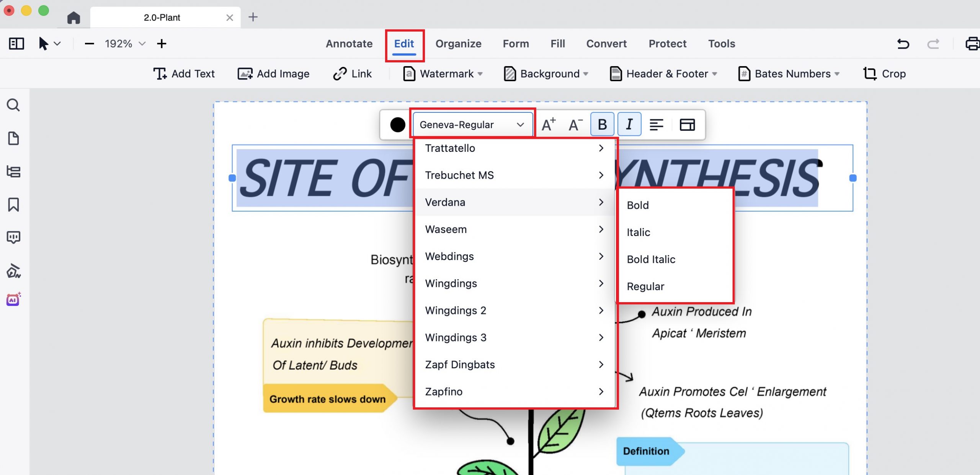Switch to the Tools tab
This screenshot has width=980, height=475.
tap(722, 44)
